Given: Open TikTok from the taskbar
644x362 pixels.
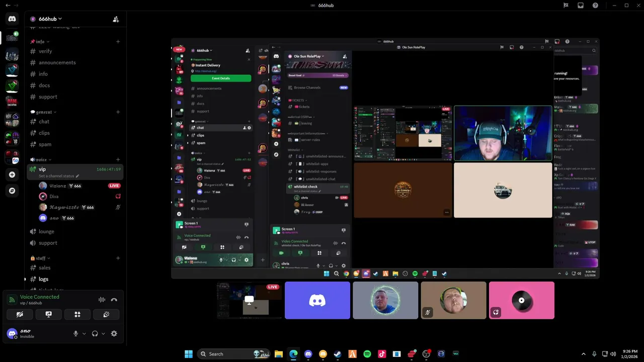Looking at the screenshot, I should point(382,354).
